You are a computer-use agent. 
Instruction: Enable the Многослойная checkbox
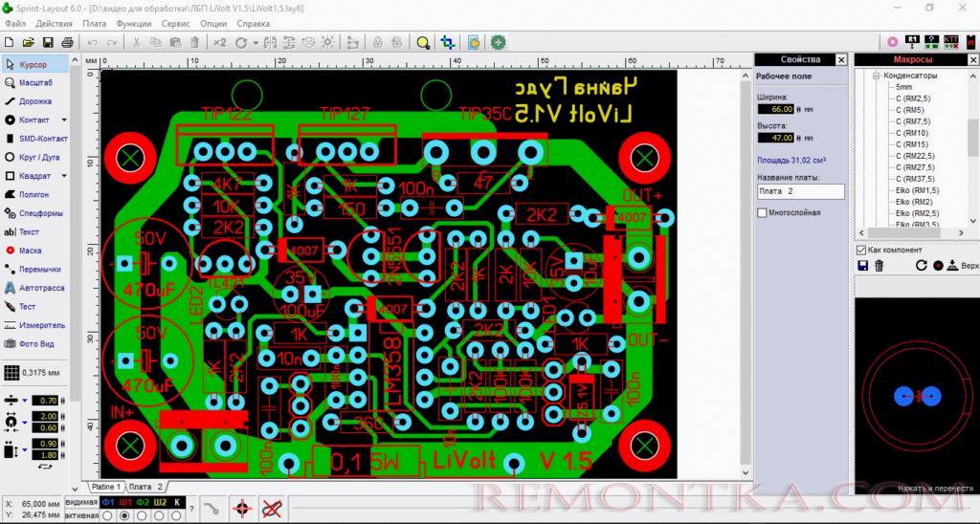(762, 213)
